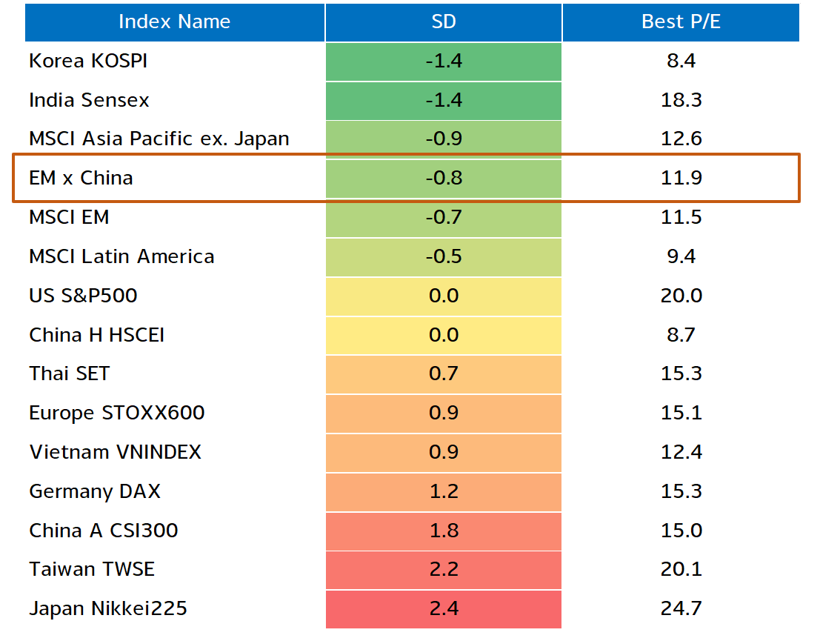Select Japan Nikkei225 P/E value 24.7
840x641 pixels.
681,609
